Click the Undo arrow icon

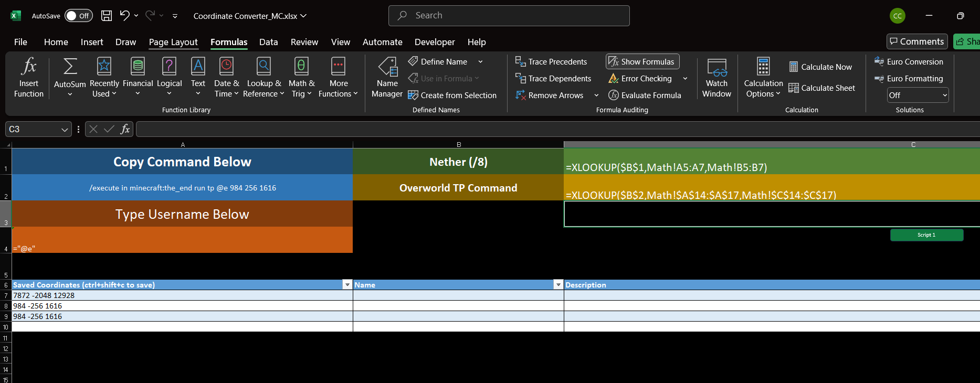point(124,15)
